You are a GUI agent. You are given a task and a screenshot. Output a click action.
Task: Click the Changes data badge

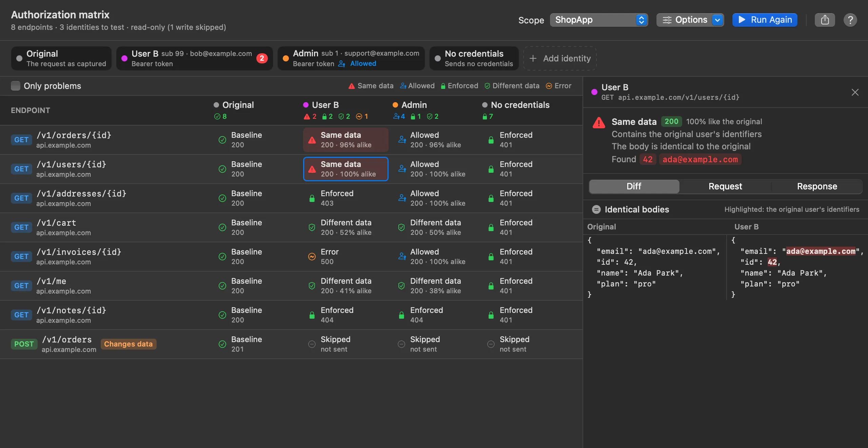coord(128,344)
